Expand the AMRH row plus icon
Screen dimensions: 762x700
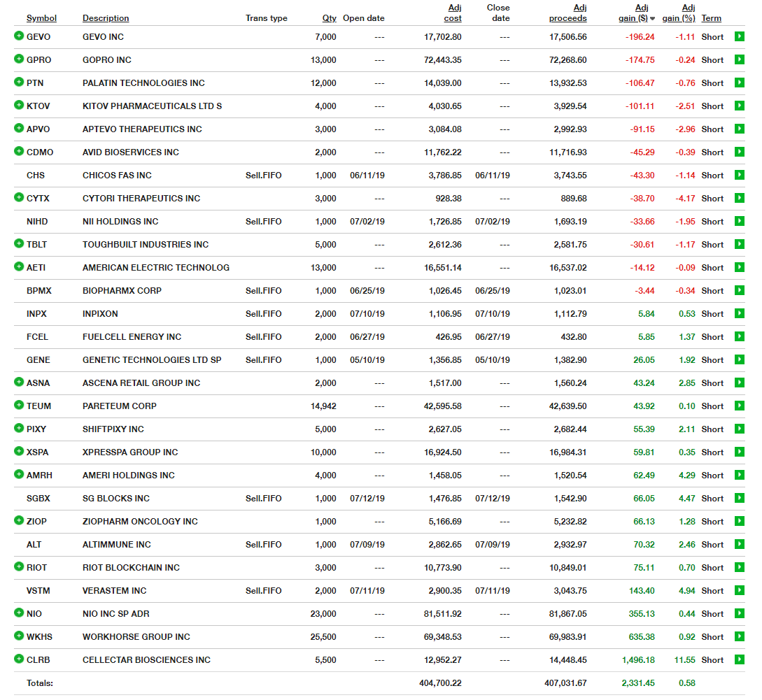point(19,474)
